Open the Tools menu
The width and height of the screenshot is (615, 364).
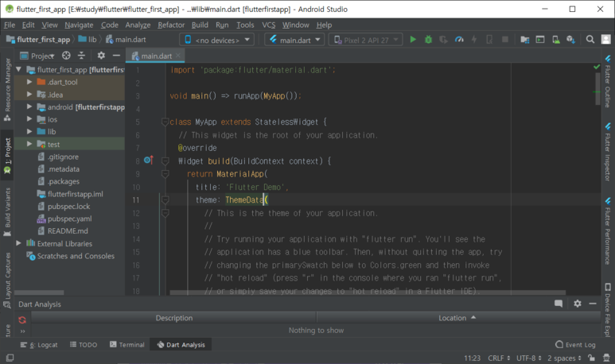[245, 25]
